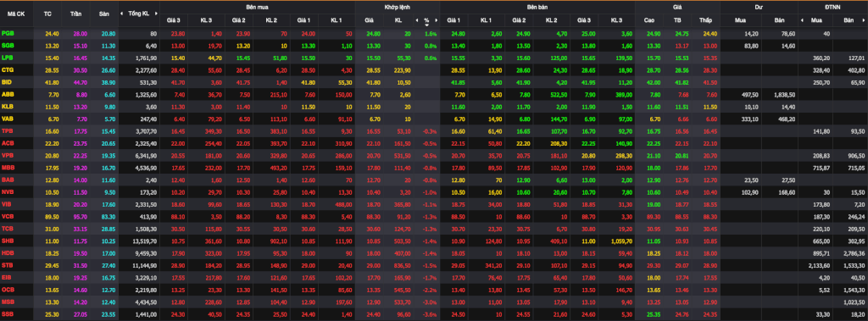Open the STB ticker
The height and width of the screenshot is (321, 868).
pos(8,264)
